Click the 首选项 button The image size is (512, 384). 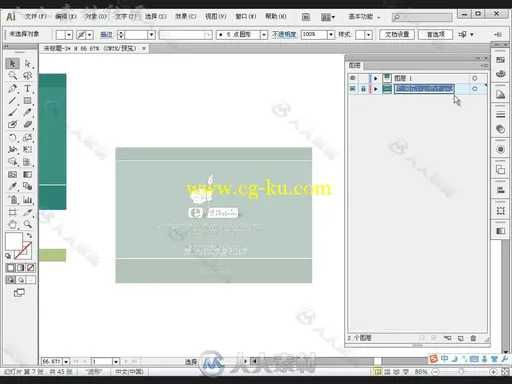point(435,34)
